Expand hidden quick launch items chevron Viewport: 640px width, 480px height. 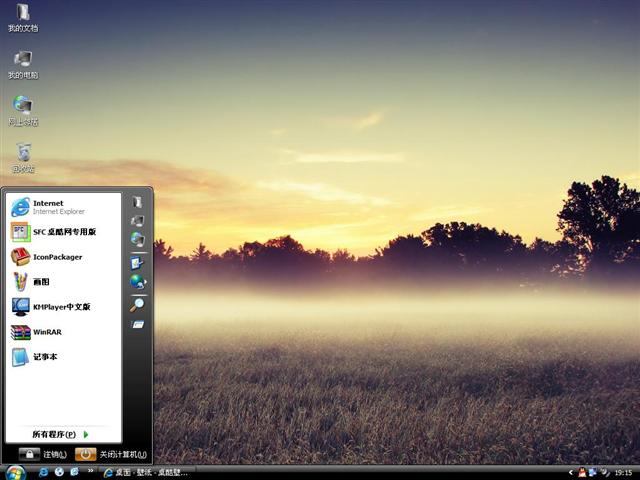click(91, 471)
